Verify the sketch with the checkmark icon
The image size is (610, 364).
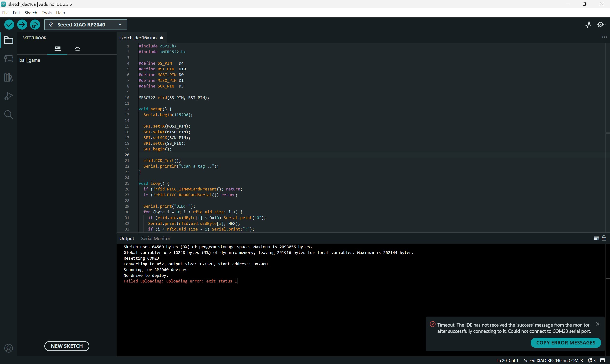[9, 25]
